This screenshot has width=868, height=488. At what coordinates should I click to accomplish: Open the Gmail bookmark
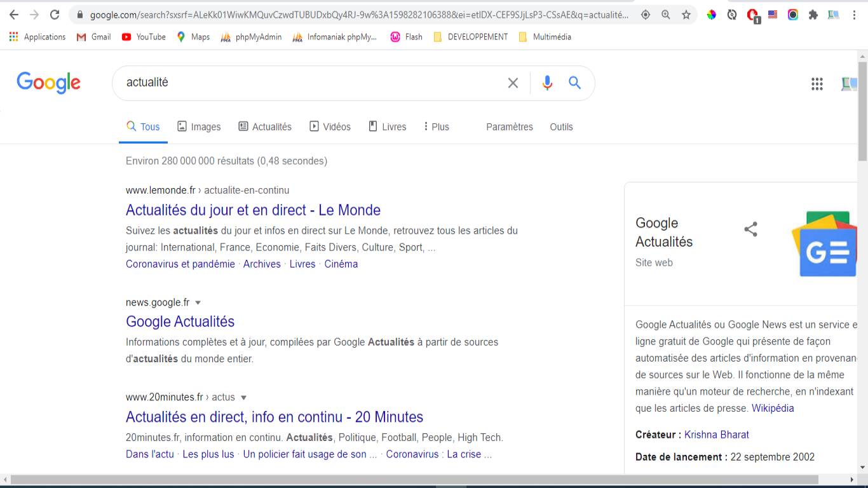(x=93, y=37)
